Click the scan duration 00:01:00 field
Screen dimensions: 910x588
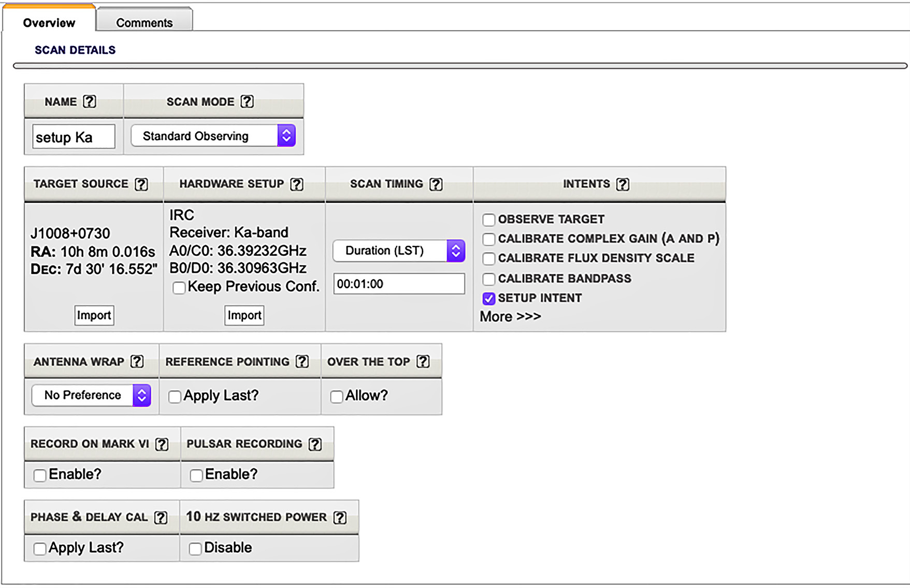(x=398, y=284)
